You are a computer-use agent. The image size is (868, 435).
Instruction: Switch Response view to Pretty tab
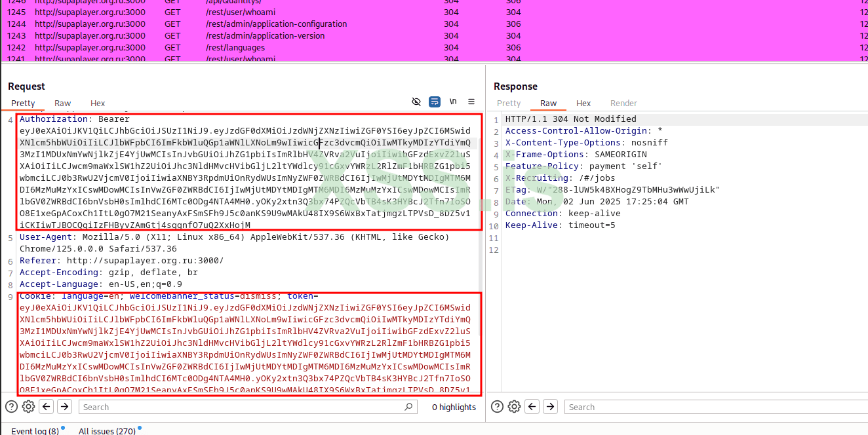click(509, 103)
